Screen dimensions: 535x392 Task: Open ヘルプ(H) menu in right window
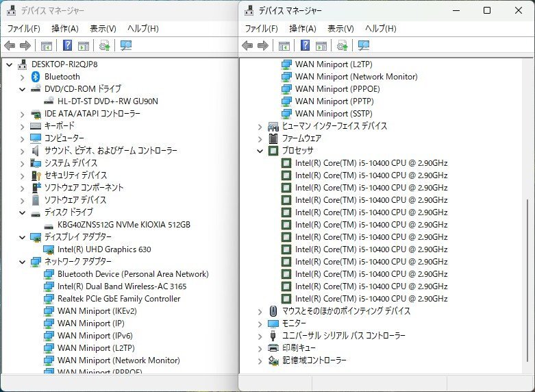coord(381,29)
